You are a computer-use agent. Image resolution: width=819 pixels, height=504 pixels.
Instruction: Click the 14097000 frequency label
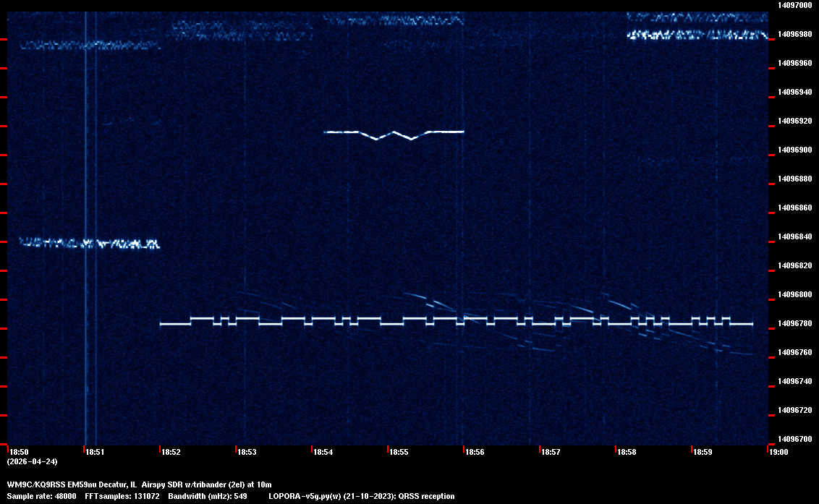794,5
